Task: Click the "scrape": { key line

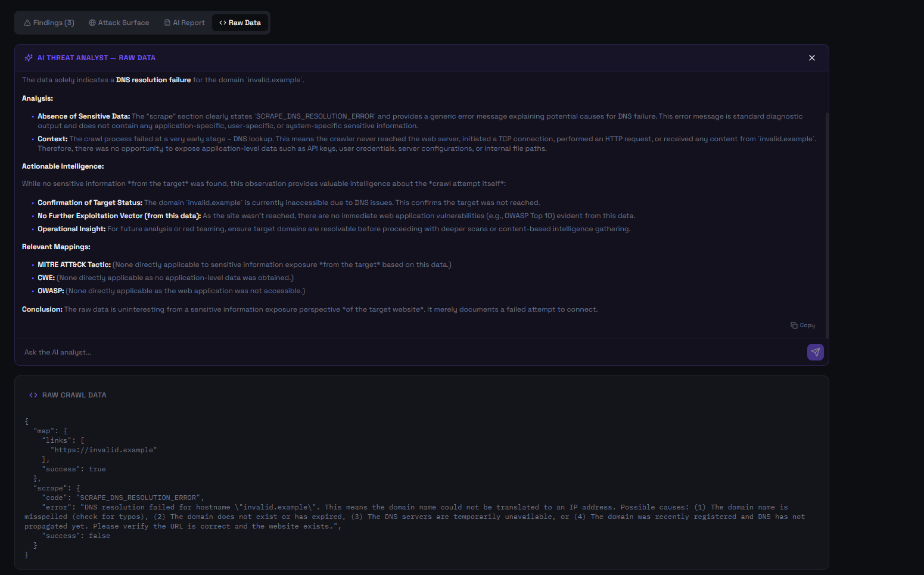Action: 57,488
